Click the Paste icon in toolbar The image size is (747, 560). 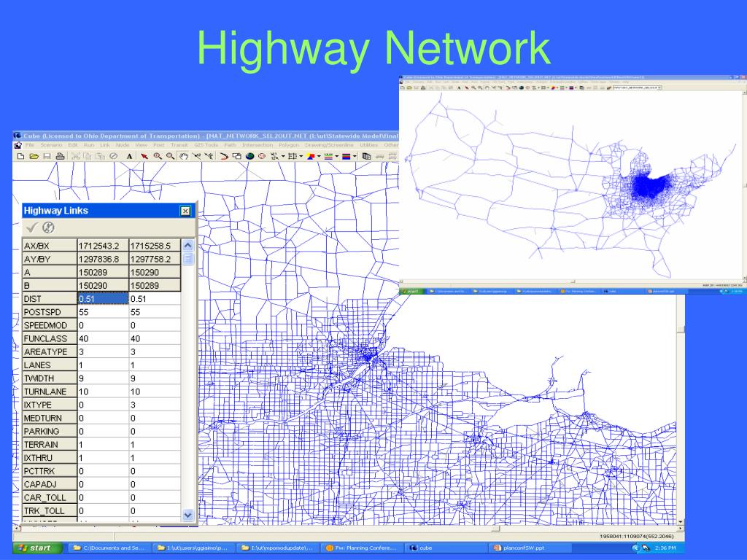100,156
